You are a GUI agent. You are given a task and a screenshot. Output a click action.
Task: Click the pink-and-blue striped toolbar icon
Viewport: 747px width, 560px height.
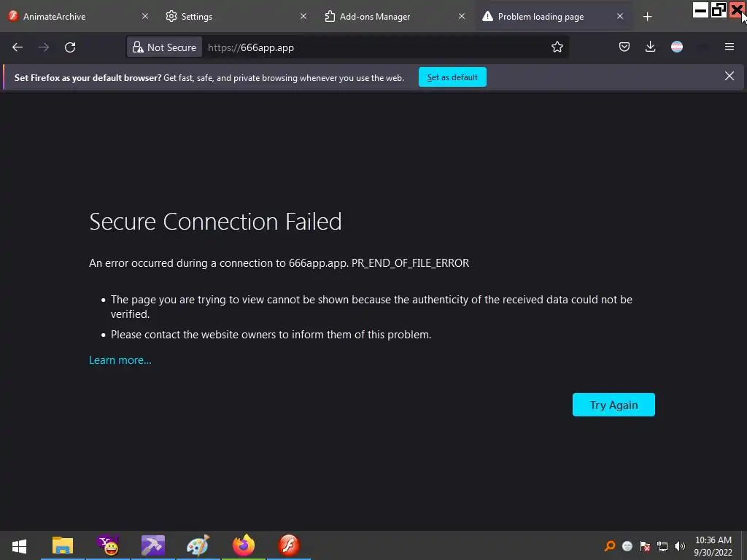click(x=677, y=47)
